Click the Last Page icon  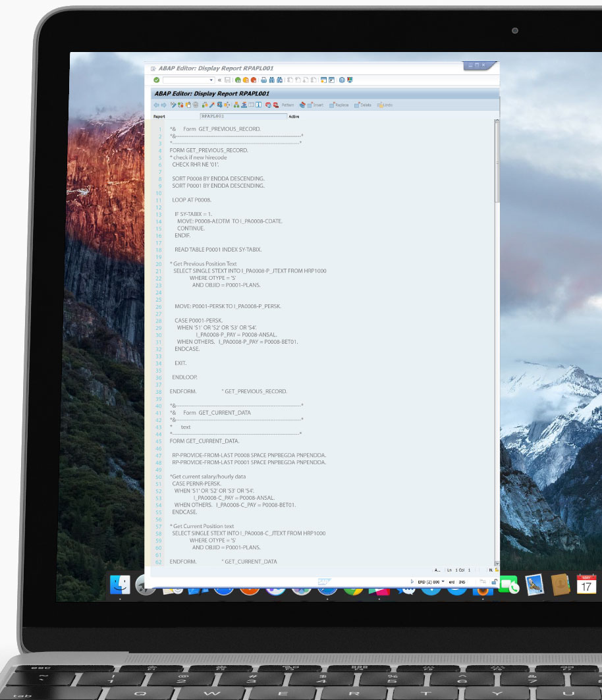tap(314, 80)
